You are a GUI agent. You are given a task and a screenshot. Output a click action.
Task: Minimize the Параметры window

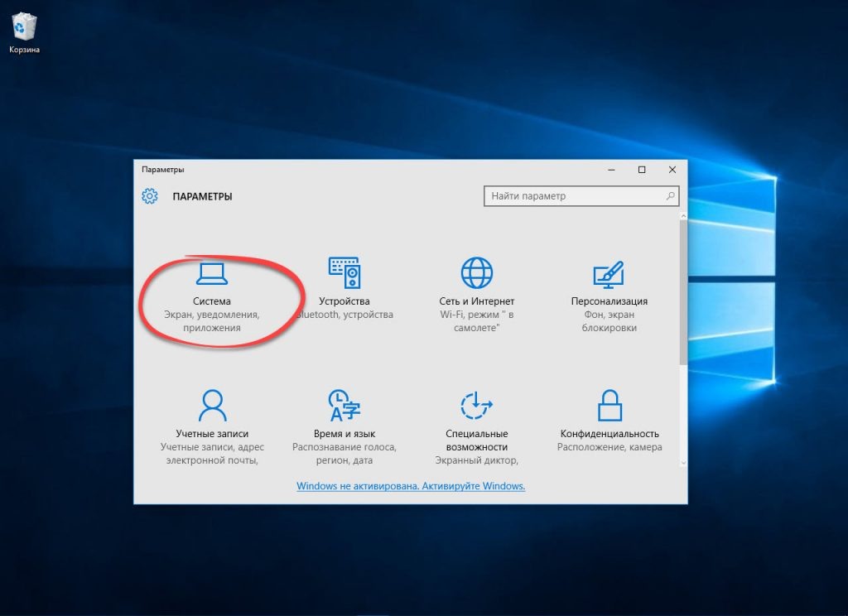pyautogui.click(x=611, y=169)
